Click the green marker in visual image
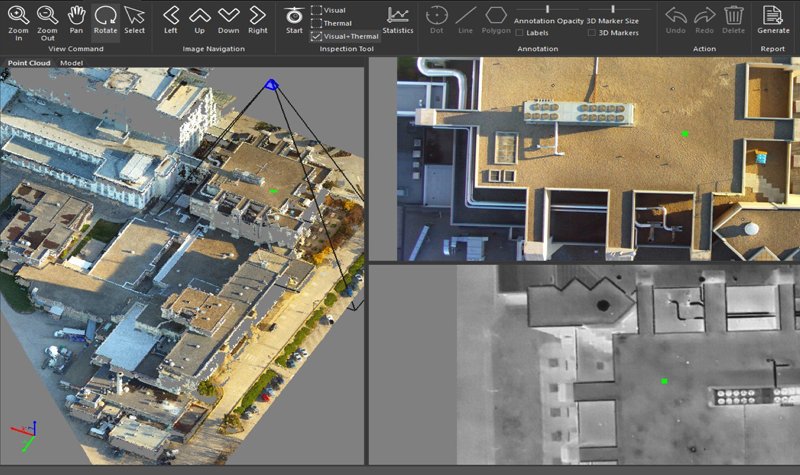 pyautogui.click(x=685, y=134)
